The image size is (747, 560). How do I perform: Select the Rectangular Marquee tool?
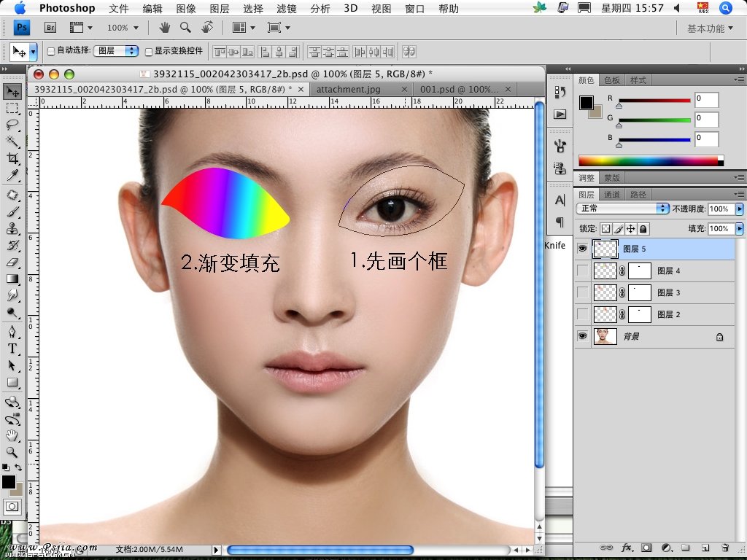tap(12, 109)
